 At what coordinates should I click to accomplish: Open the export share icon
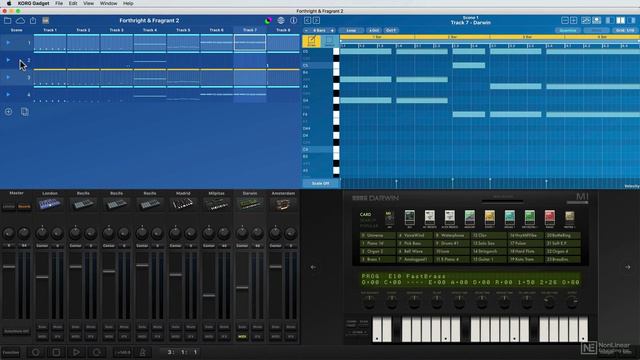(x=33, y=20)
